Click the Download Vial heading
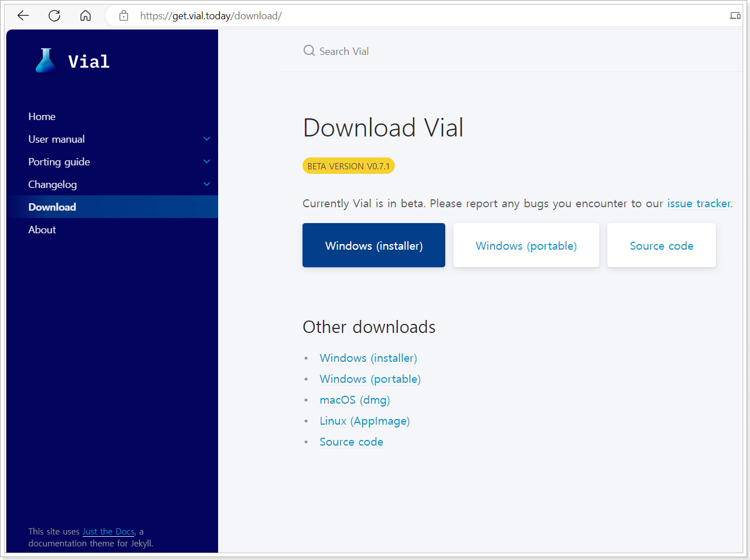This screenshot has width=750, height=560. click(383, 127)
